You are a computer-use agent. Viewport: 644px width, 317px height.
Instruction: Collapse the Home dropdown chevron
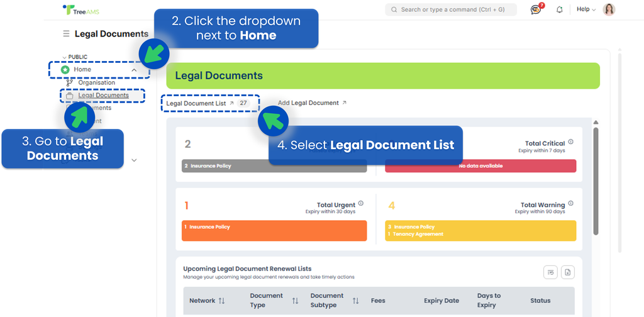pos(134,70)
